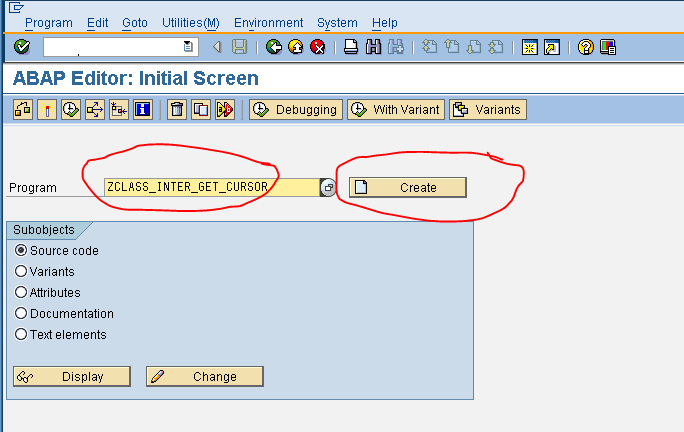This screenshot has height=432, width=684.
Task: Click the Next Page icon
Action: (474, 47)
